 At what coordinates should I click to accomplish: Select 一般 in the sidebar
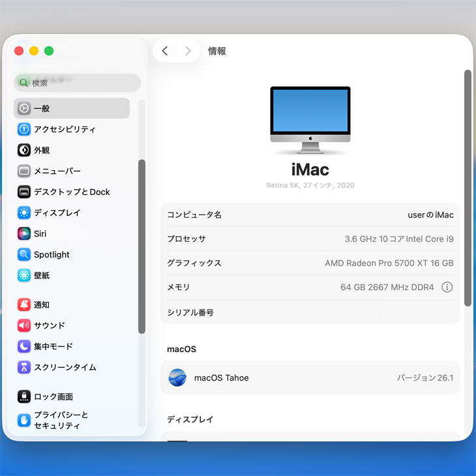click(x=72, y=108)
